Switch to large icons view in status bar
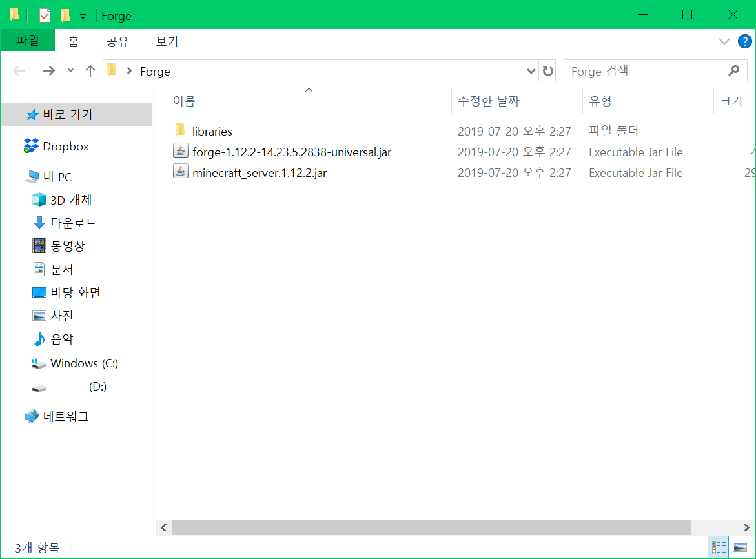The image size is (756, 559). pos(740,547)
